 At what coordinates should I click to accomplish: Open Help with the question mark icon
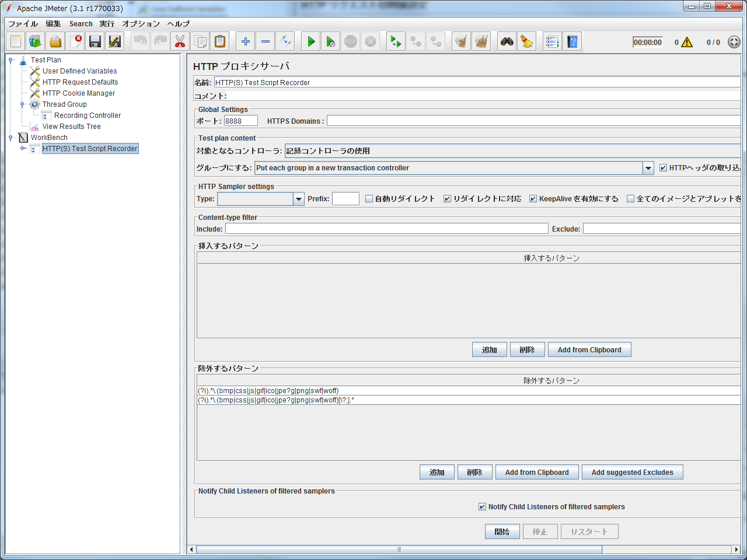[573, 41]
